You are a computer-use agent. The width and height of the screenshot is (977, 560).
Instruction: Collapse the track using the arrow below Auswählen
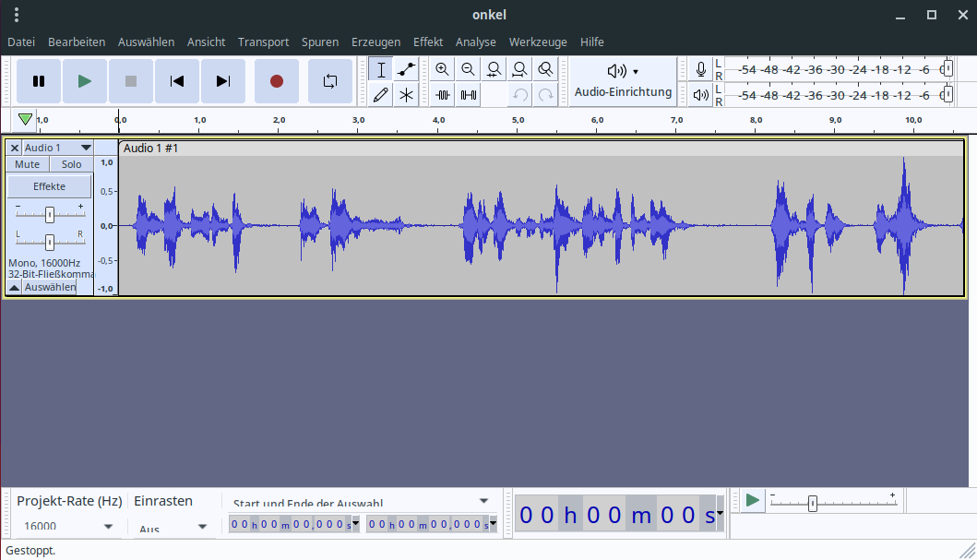point(13,287)
